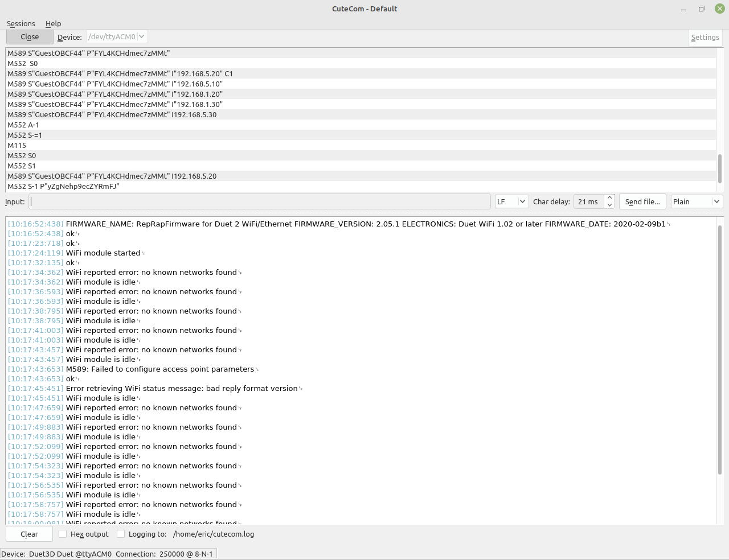Screen dimensions: 729x560
Task: Enable the Logging to checkbox
Action: coord(121,534)
